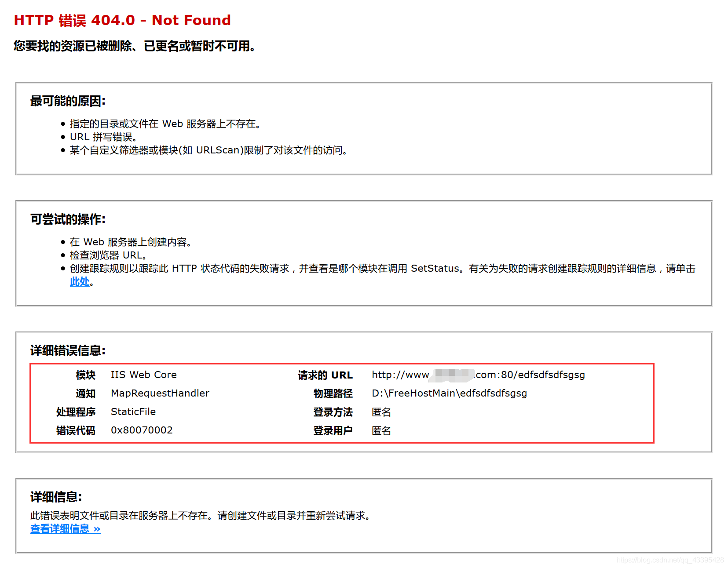
Task: Select the 物理路径 label
Action: point(333,393)
